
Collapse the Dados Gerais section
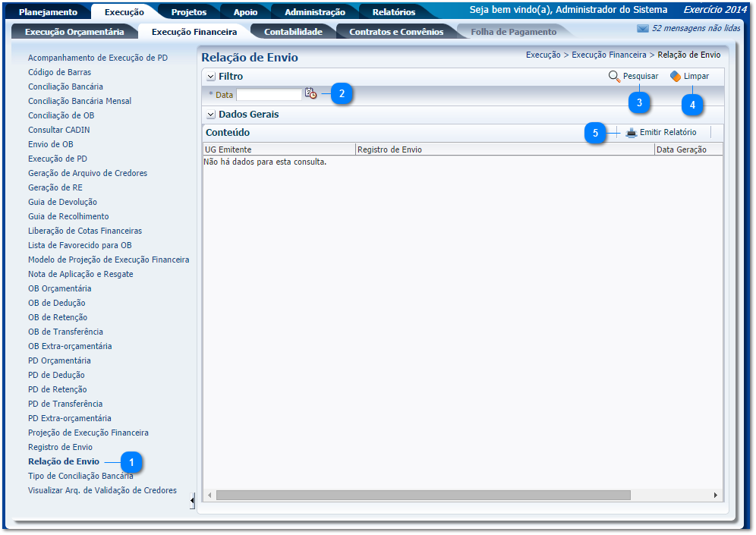coord(211,115)
